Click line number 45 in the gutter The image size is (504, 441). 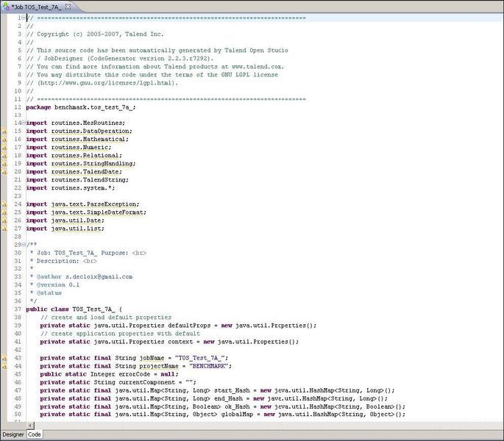16,373
